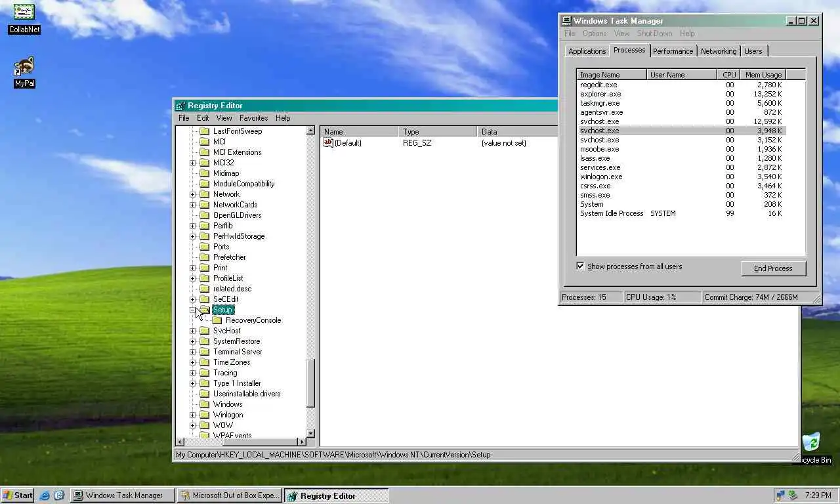
Task: Sort processes by Image Name column
Action: click(x=612, y=75)
